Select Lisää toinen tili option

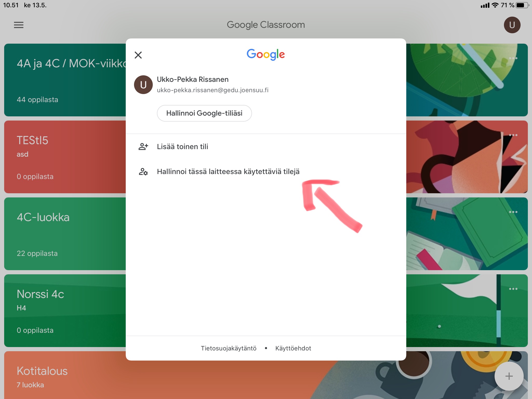pyautogui.click(x=182, y=147)
